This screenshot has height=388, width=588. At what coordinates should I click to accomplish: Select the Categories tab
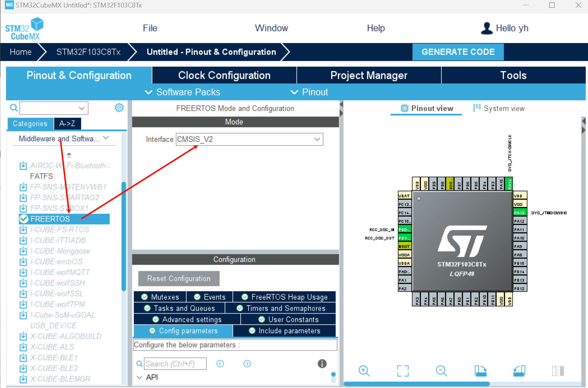coord(30,123)
